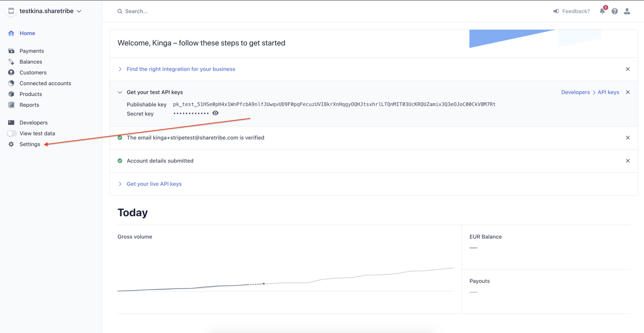Open the Home icon in the sidebar
Viewport: 644px width, 333px height.
click(11, 33)
